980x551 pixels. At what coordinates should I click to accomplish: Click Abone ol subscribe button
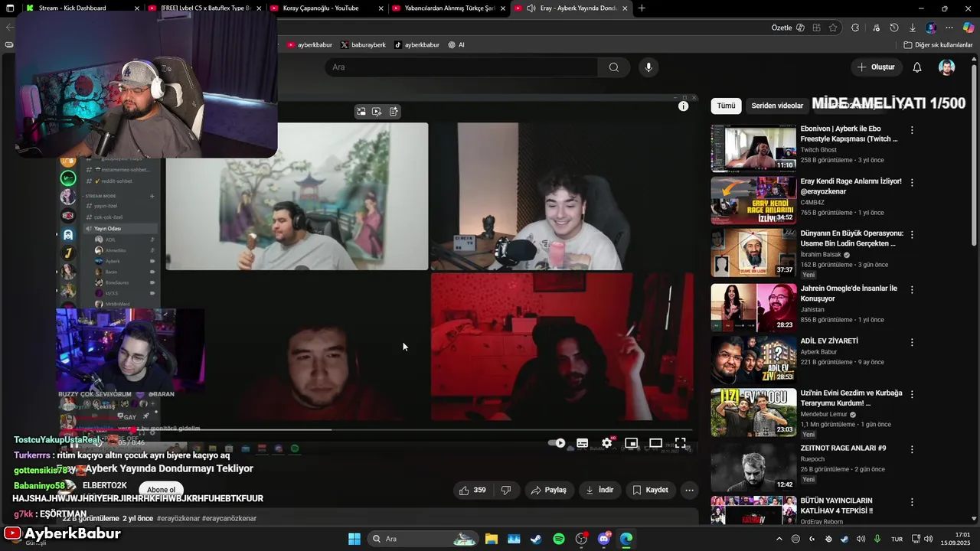pos(162,490)
